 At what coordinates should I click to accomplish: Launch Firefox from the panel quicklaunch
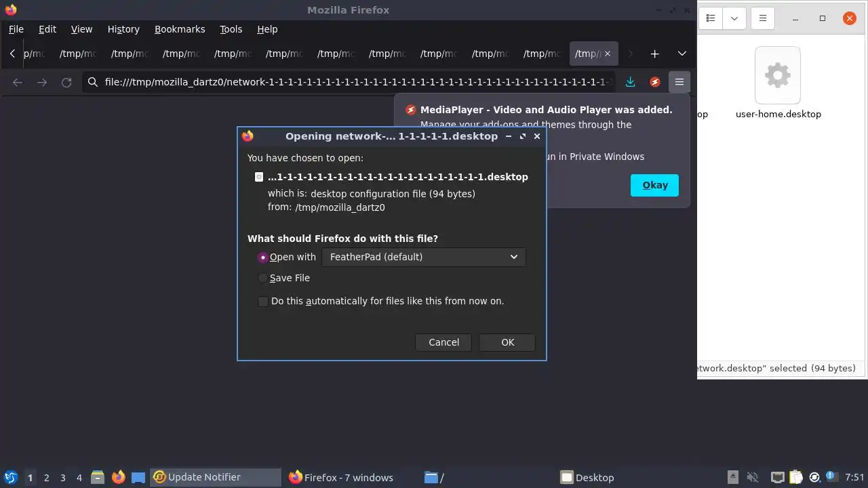pyautogui.click(x=118, y=477)
